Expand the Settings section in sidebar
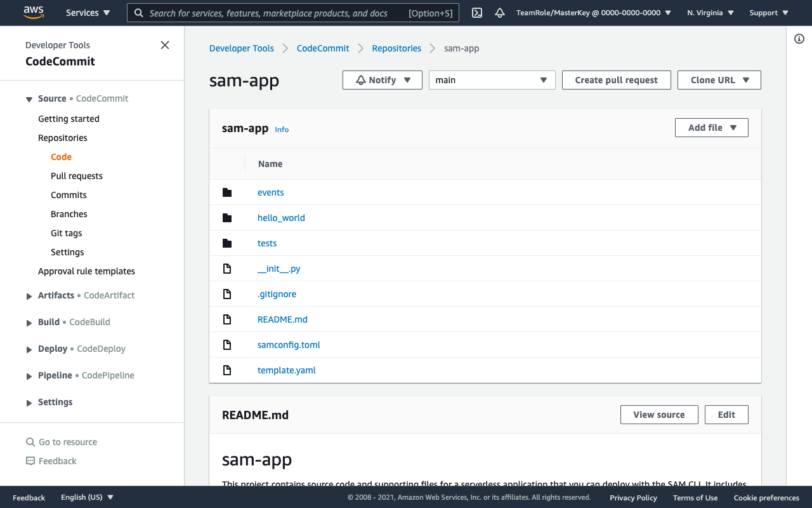This screenshot has width=812, height=508. (x=29, y=403)
